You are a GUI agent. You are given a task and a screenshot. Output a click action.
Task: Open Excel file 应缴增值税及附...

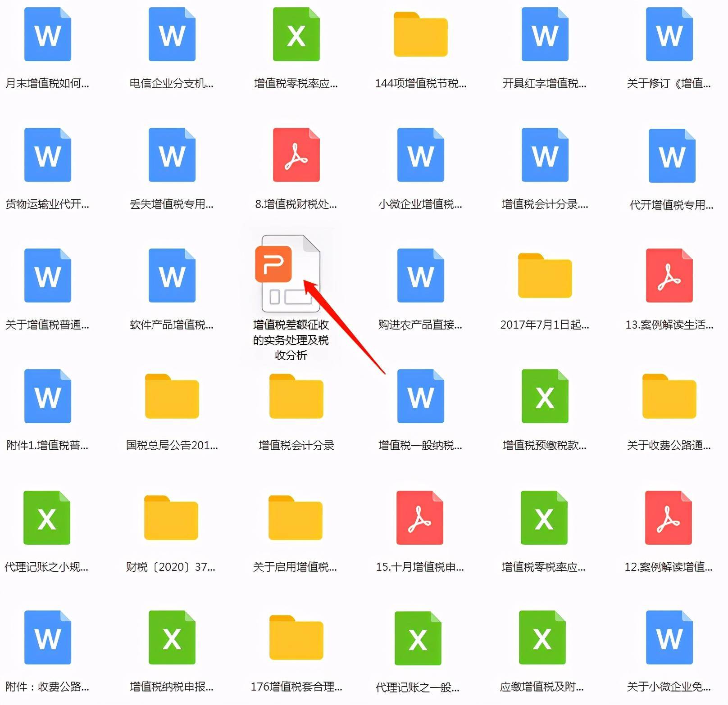pyautogui.click(x=542, y=637)
